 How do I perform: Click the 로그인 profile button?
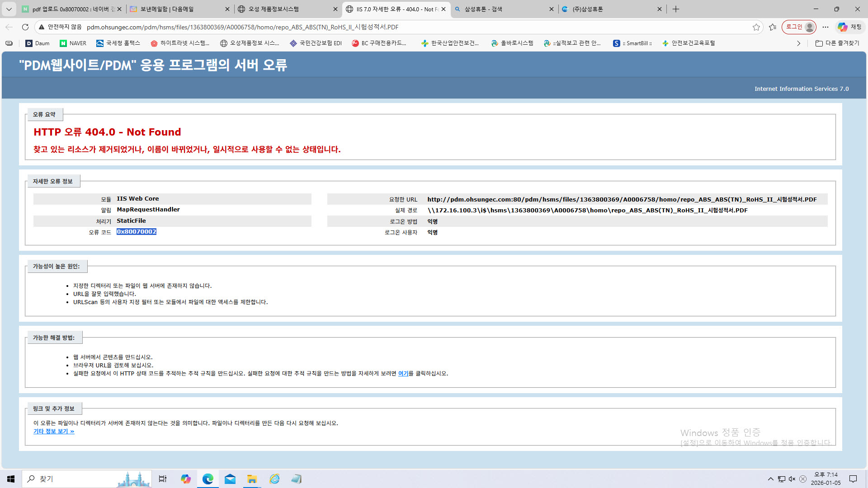[799, 27]
